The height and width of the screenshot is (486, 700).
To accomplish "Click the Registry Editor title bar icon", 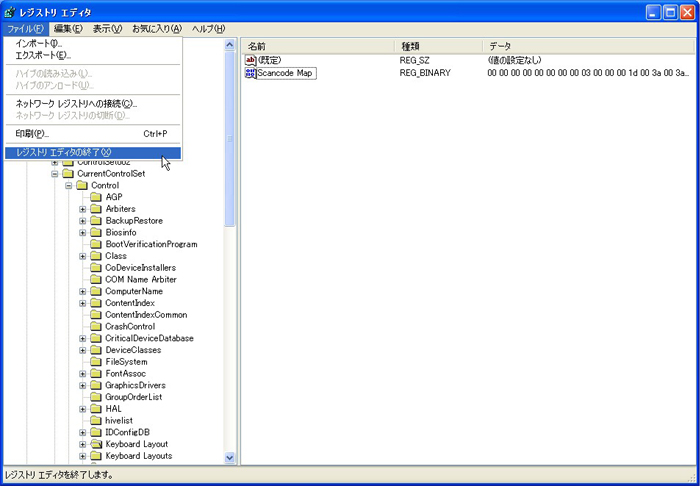I will (x=9, y=12).
